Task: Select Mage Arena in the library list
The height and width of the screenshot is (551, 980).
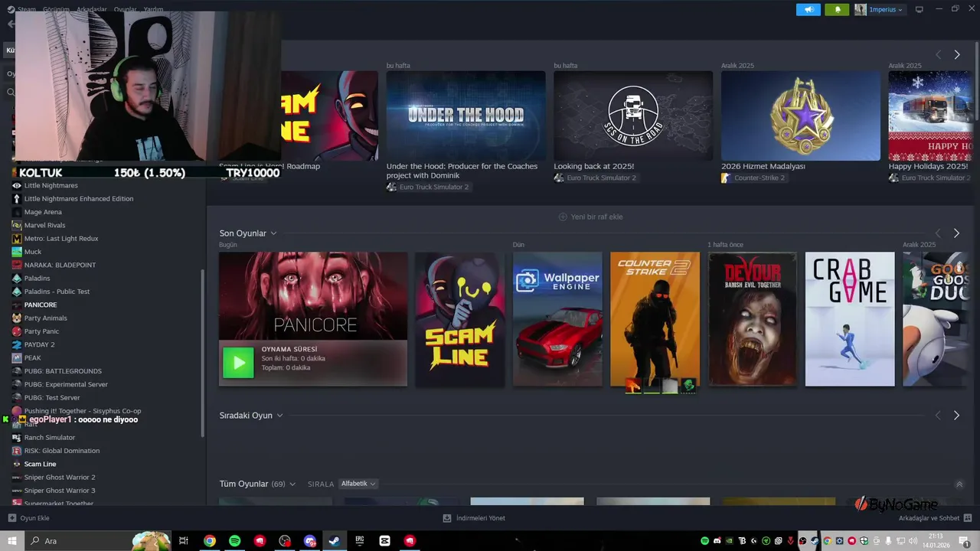Action: click(43, 212)
